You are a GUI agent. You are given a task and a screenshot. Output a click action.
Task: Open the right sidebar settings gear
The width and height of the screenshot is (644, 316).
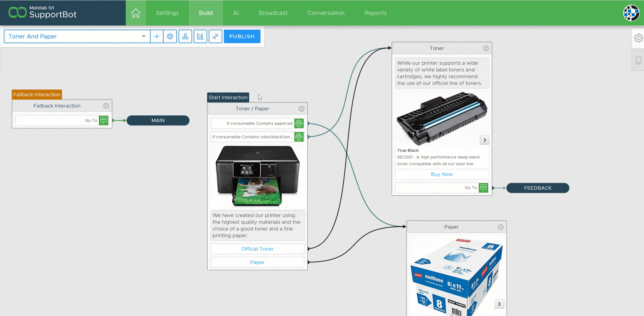click(638, 38)
